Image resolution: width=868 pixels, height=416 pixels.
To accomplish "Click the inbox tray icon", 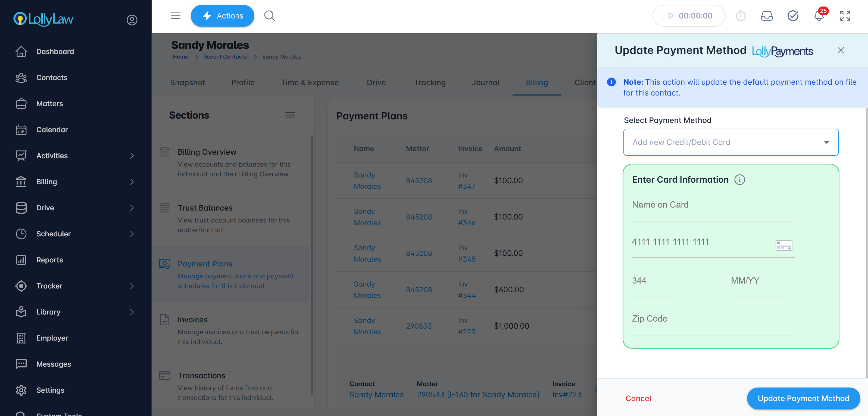I will click(x=767, y=16).
